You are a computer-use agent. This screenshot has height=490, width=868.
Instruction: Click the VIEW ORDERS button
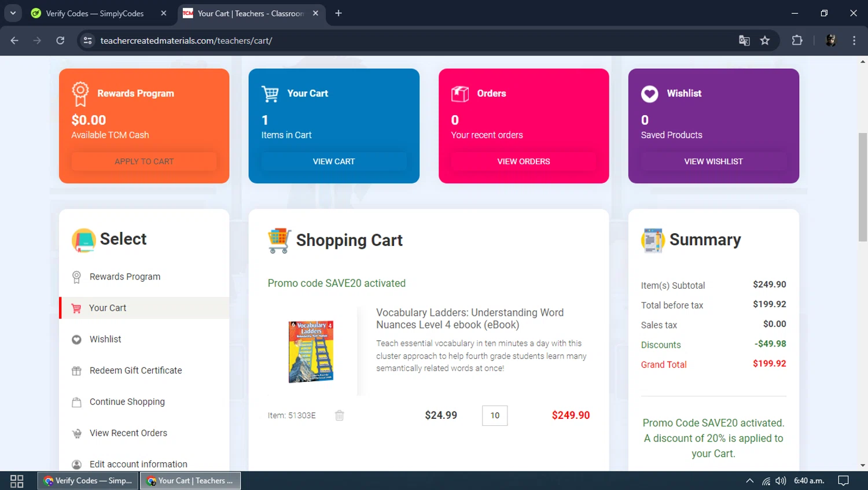pyautogui.click(x=524, y=161)
